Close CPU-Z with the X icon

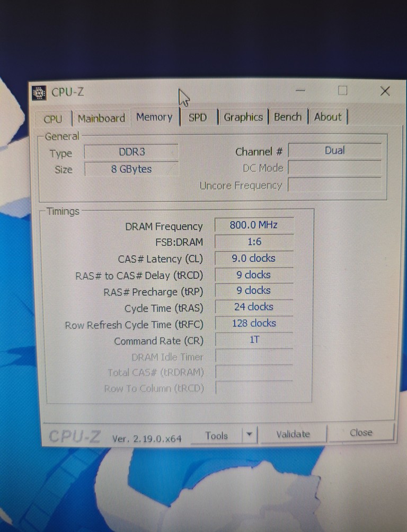pos(385,91)
